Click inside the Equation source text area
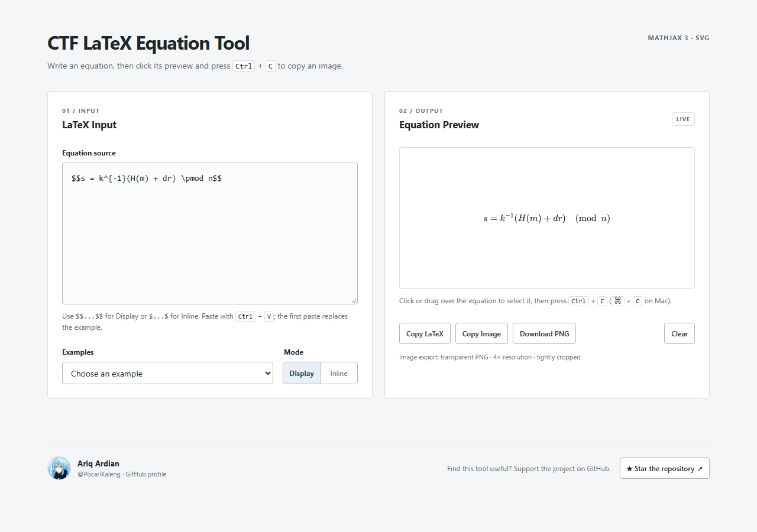Image resolution: width=757 pixels, height=532 pixels. click(x=210, y=233)
